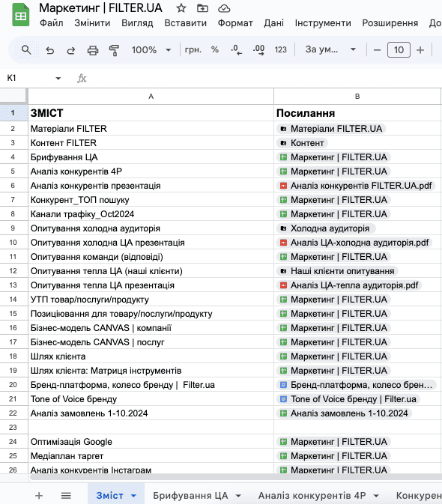Image resolution: width=442 pixels, height=504 pixels.
Task: Open the Зміст tab options arrow
Action: tap(134, 496)
